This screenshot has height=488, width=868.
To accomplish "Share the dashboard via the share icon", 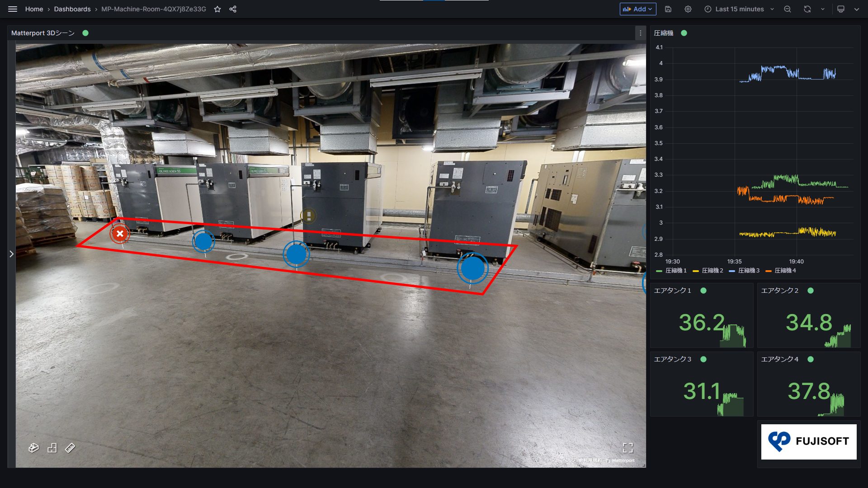I will [232, 9].
